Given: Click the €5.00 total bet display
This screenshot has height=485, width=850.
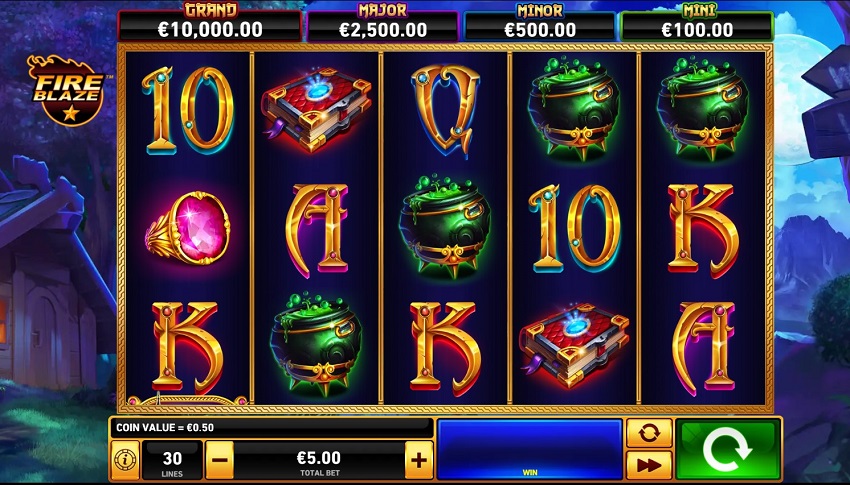Looking at the screenshot, I should click(319, 461).
